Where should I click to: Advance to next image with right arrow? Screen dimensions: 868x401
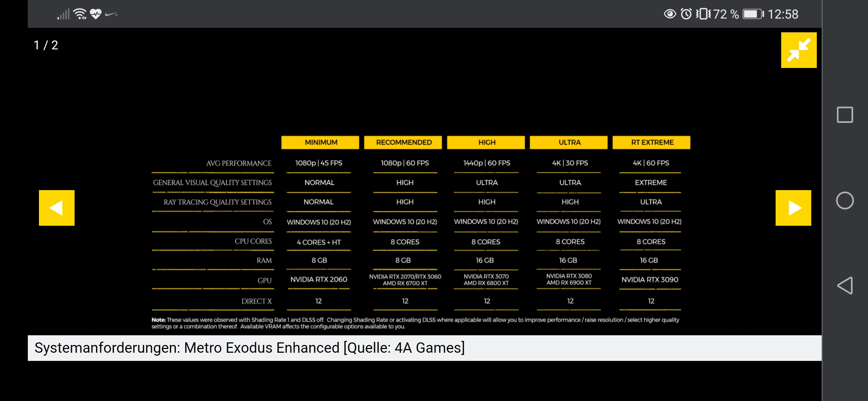pyautogui.click(x=793, y=208)
